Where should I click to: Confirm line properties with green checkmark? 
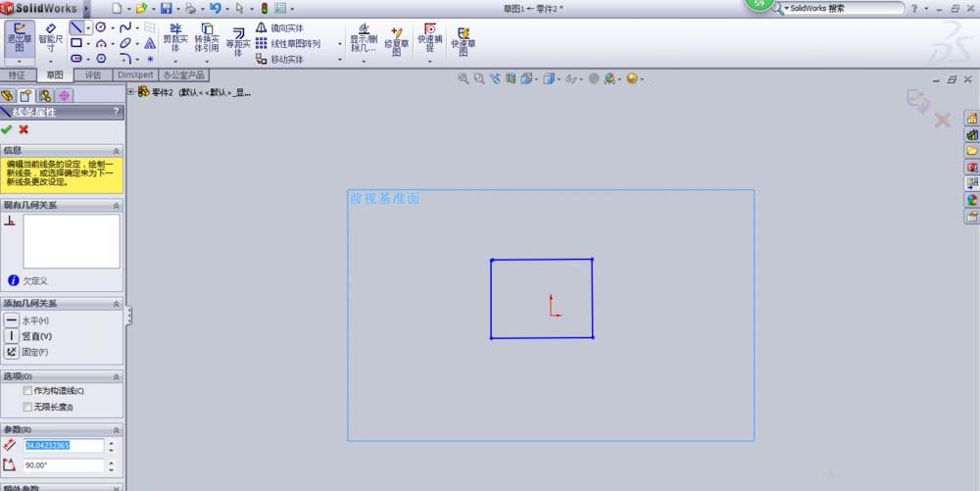click(x=6, y=129)
